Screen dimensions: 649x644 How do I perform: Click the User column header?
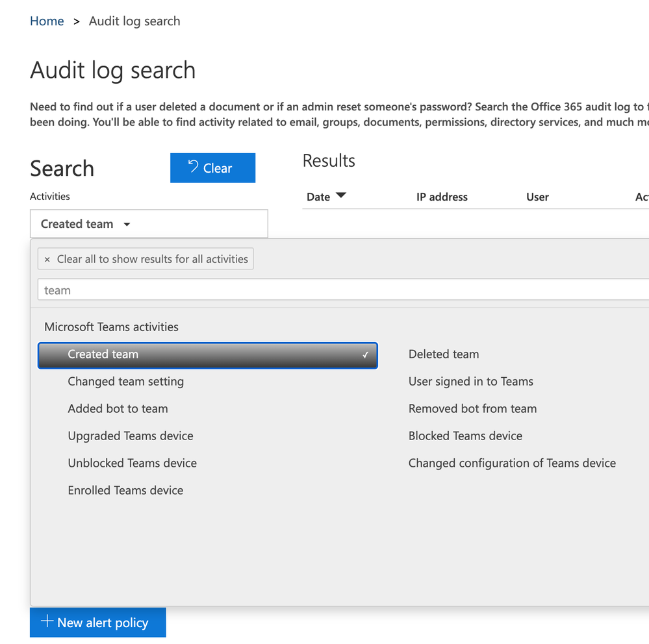537,197
